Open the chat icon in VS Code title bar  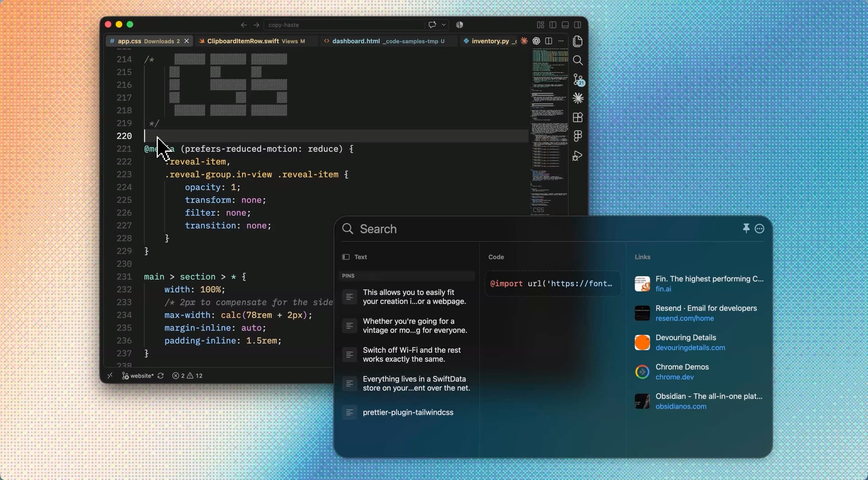[432, 24]
